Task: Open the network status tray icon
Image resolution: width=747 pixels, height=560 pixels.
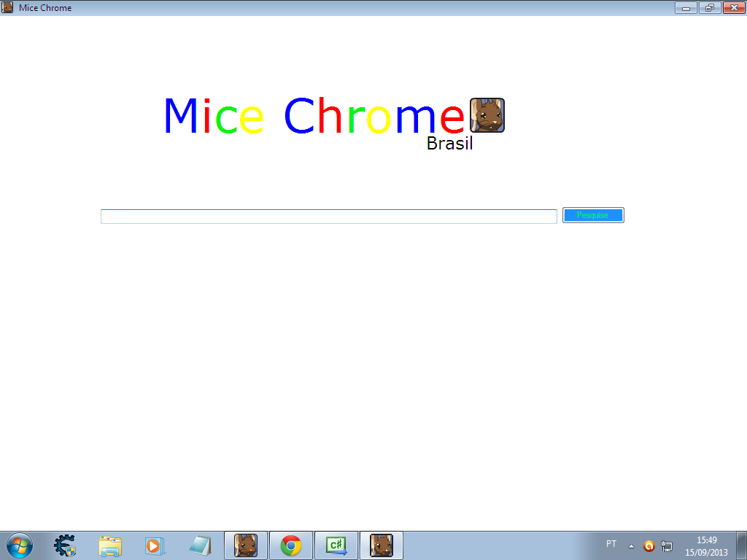Action: 667,546
